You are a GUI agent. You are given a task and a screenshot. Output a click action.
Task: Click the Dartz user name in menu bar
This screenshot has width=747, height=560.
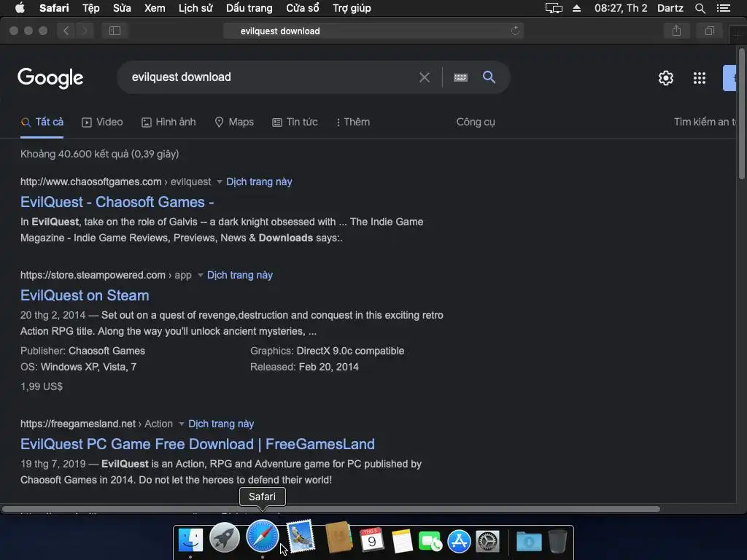[x=670, y=8]
